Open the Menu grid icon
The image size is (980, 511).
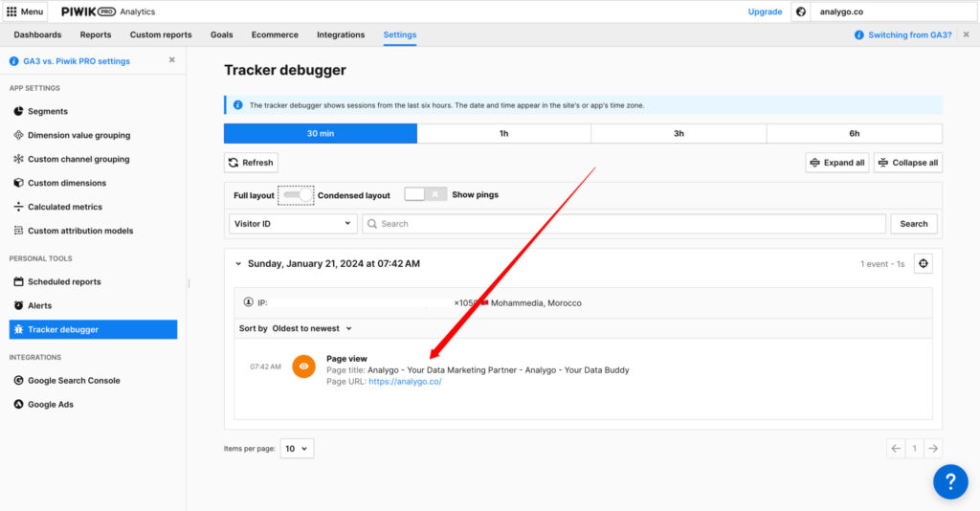click(x=11, y=11)
